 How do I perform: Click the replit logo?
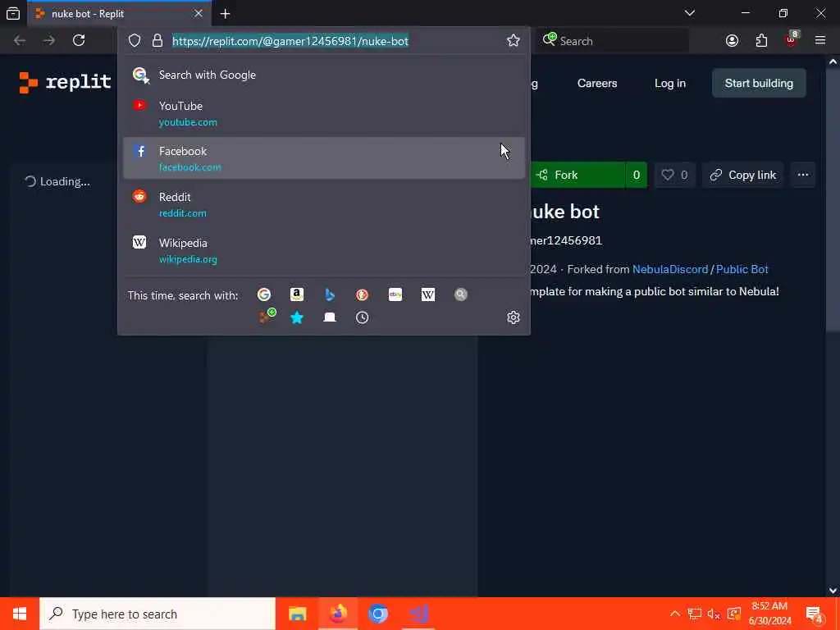(x=66, y=82)
